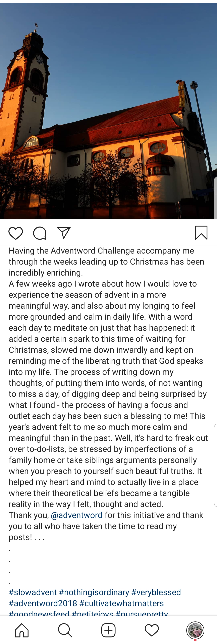Go to the Home feed tab
The image size is (217, 644).
click(22, 630)
